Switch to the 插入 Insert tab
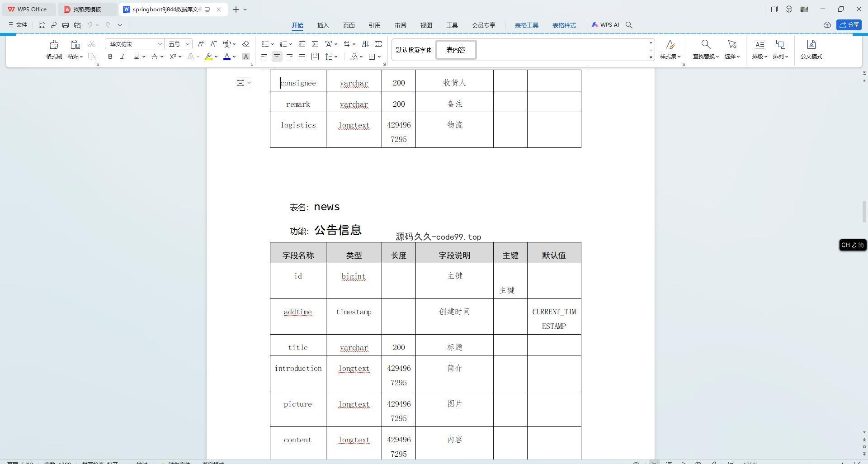Viewport: 868px width, 464px height. click(323, 25)
